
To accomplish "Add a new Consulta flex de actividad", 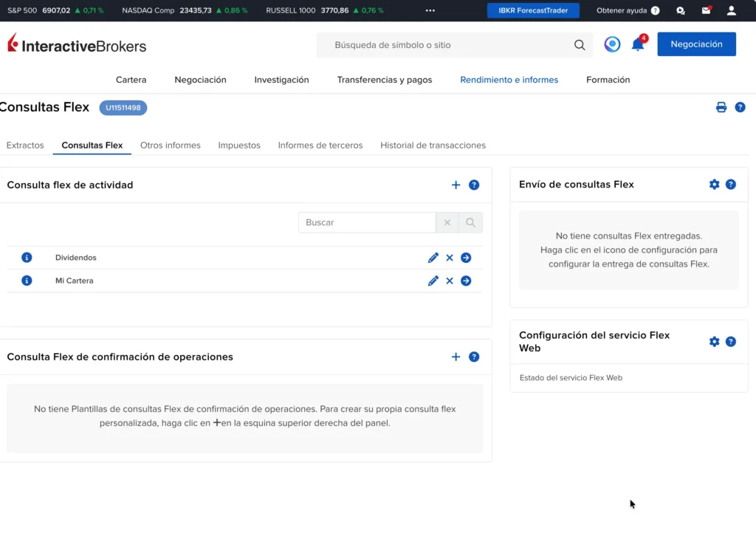I will 456,185.
